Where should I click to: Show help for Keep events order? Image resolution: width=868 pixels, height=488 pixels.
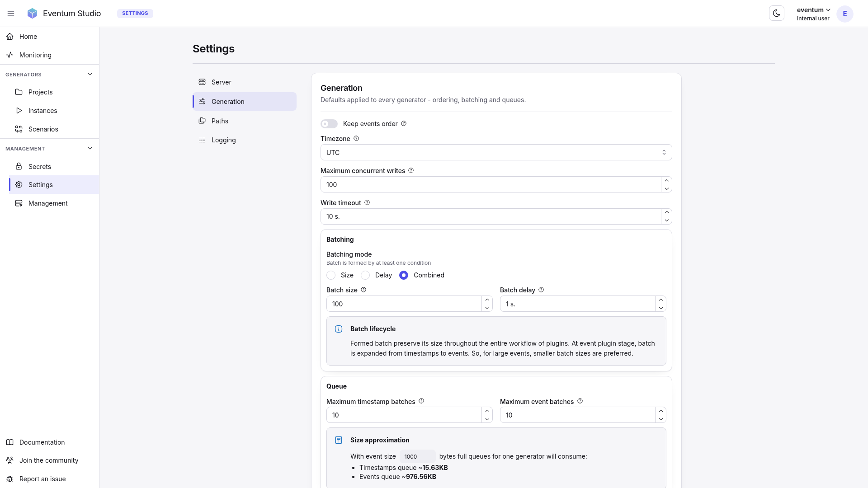coord(404,124)
